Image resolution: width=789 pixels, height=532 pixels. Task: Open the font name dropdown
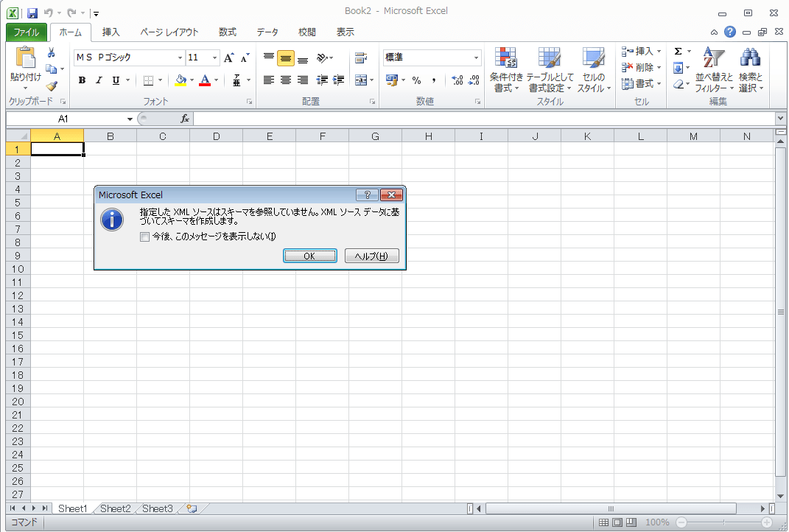click(x=180, y=58)
